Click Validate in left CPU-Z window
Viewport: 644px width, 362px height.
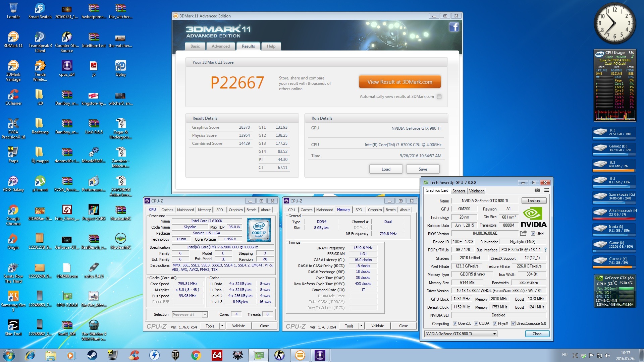point(238,326)
